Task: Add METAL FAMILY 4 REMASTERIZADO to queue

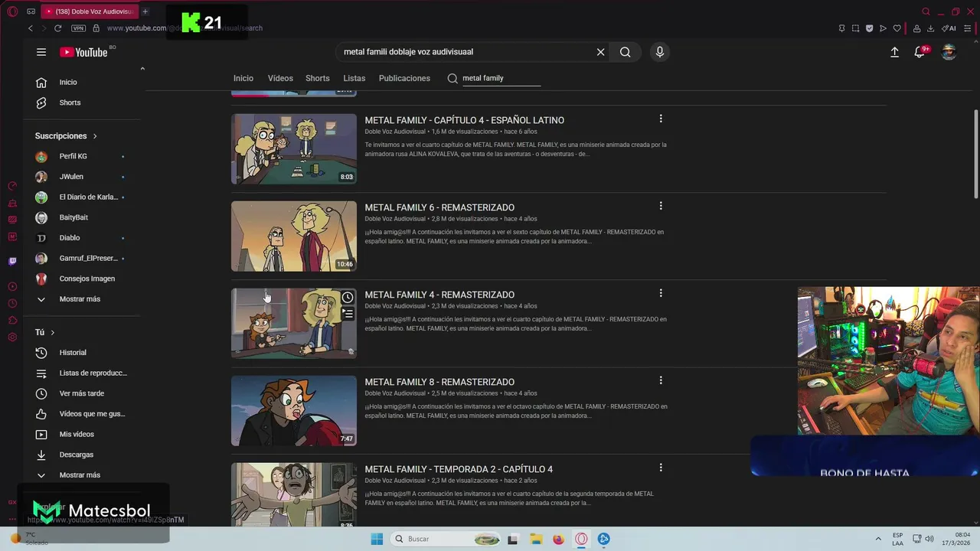Action: 348,314
